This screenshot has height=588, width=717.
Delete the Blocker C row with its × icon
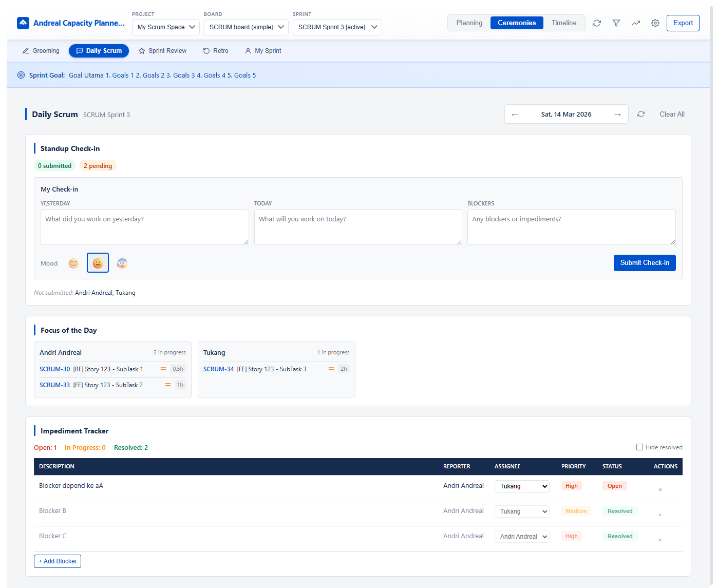coord(660,539)
